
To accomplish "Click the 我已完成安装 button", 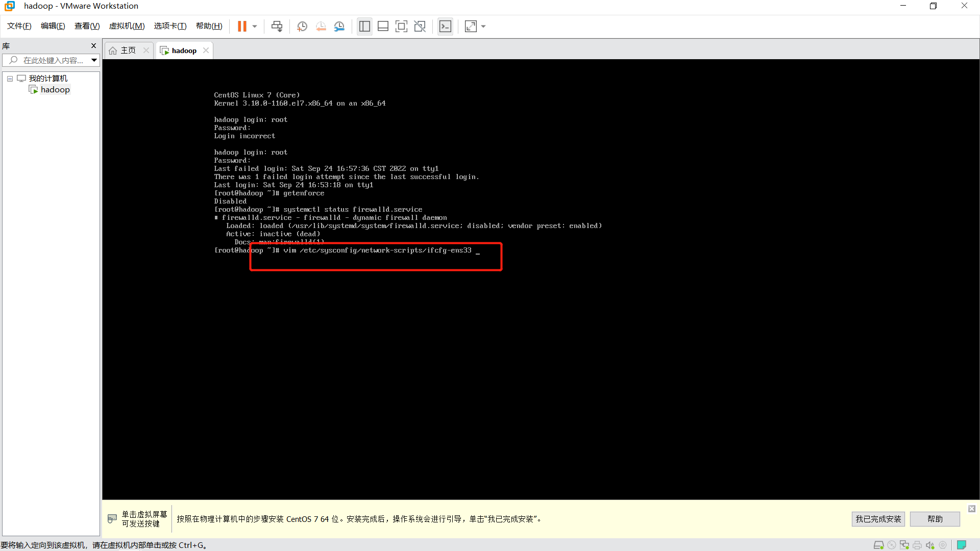I will [878, 519].
